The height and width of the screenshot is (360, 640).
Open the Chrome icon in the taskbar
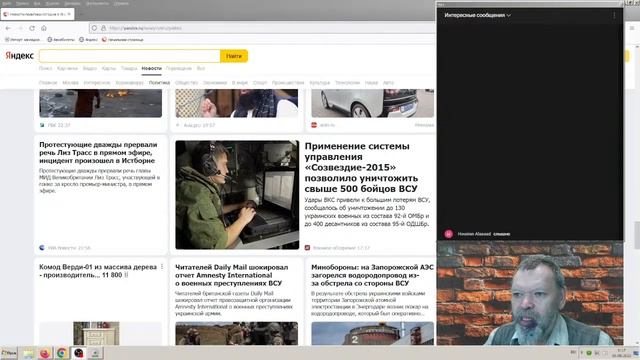(62, 353)
